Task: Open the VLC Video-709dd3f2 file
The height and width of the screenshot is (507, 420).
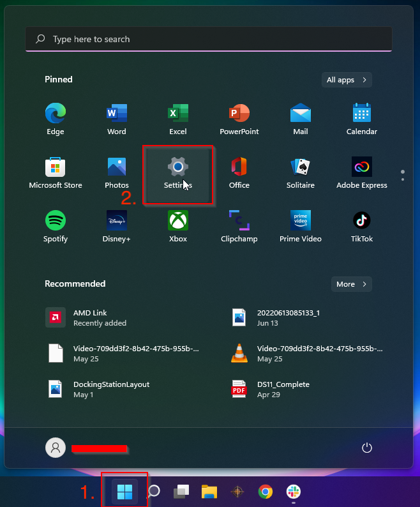Action: click(x=306, y=354)
